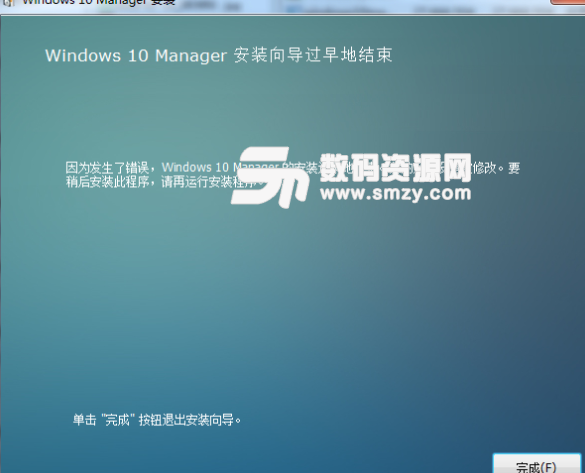
Task: Click the text "单击 "完成" 按钮退出安装向导。"
Action: (x=157, y=420)
